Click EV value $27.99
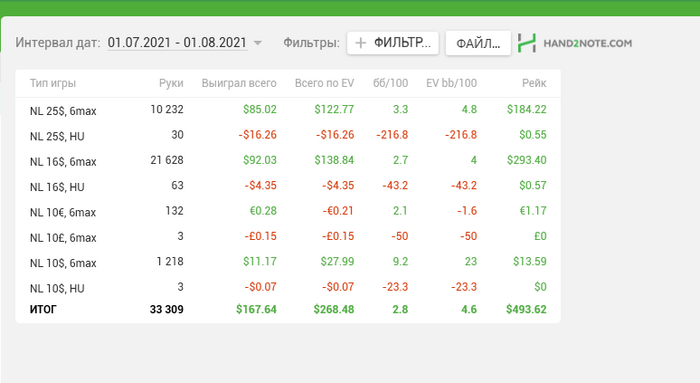Image resolution: width=700 pixels, height=383 pixels. click(337, 261)
